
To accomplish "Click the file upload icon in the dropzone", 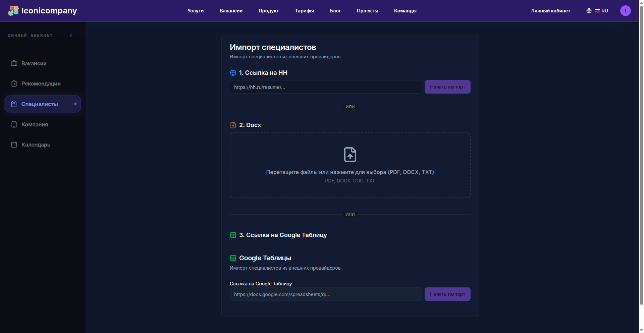I will click(x=350, y=155).
